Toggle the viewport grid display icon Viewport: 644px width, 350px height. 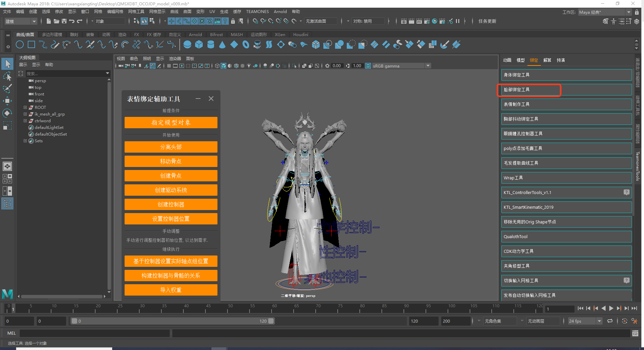click(169, 66)
